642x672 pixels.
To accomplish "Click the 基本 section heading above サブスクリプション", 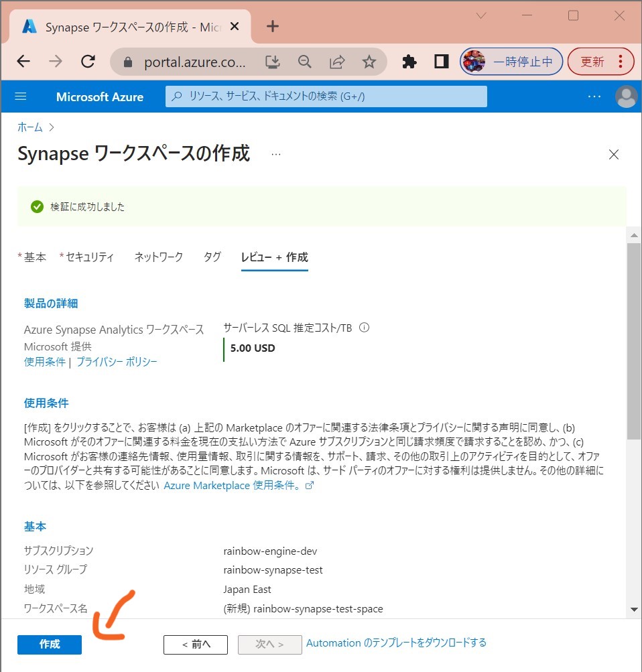I will point(35,527).
